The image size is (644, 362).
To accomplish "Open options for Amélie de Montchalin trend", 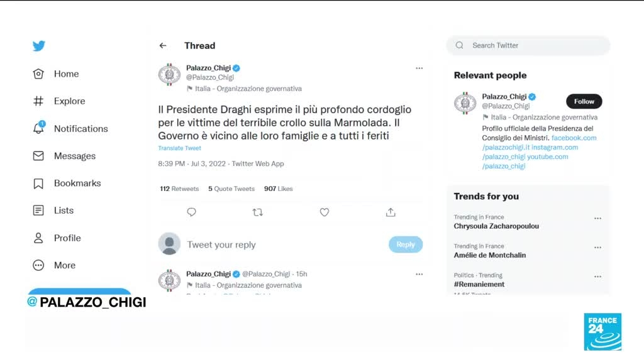I will point(597,248).
